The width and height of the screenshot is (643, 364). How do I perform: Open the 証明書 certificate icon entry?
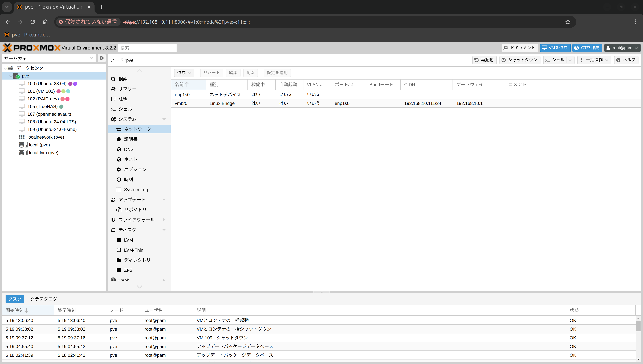pyautogui.click(x=119, y=139)
